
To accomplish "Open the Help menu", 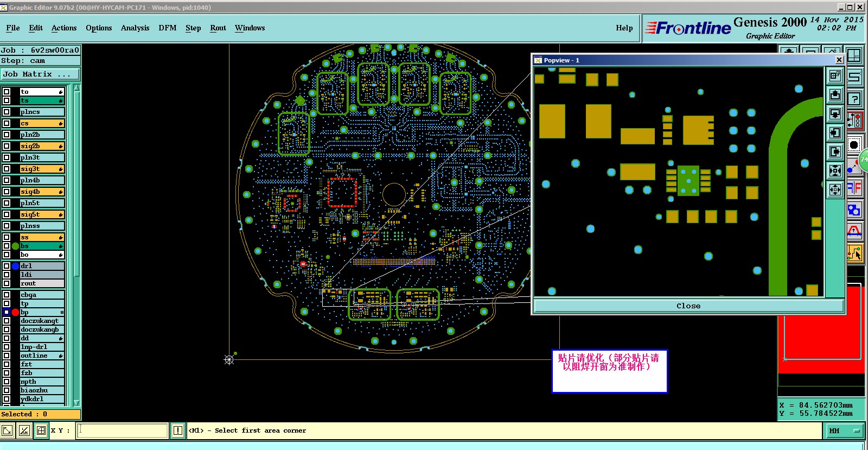I will 624,28.
